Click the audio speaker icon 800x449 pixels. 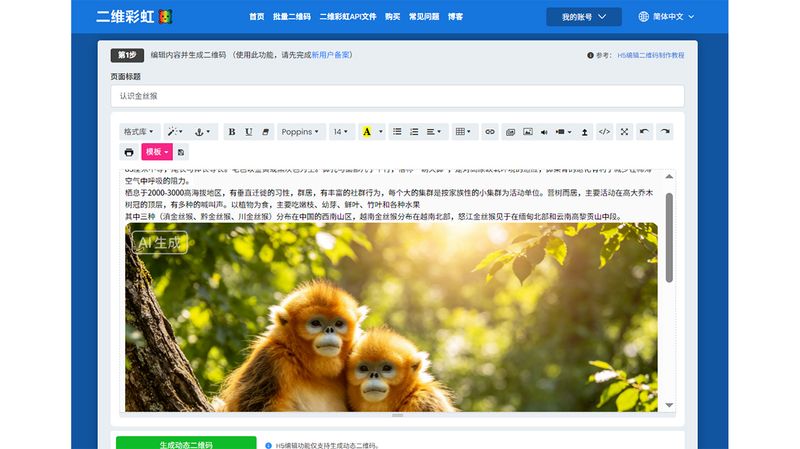click(x=544, y=132)
